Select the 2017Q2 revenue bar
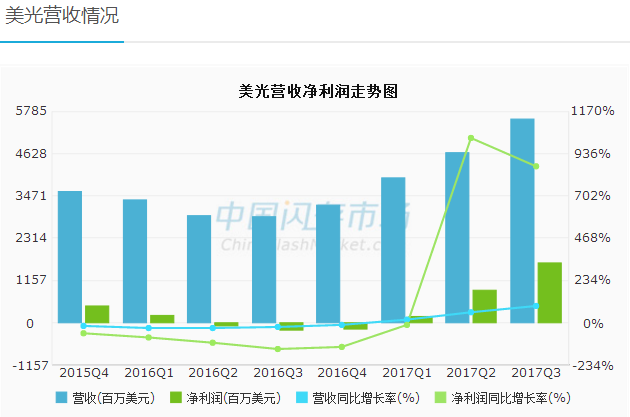Image resolution: width=630 pixels, height=417 pixels. click(457, 237)
